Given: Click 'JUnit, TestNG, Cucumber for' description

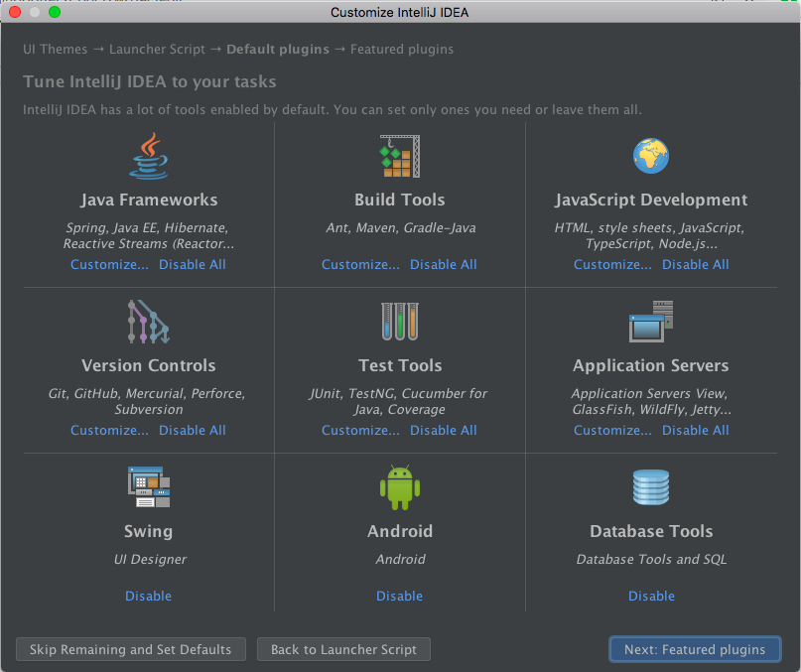Looking at the screenshot, I should coord(398,393).
